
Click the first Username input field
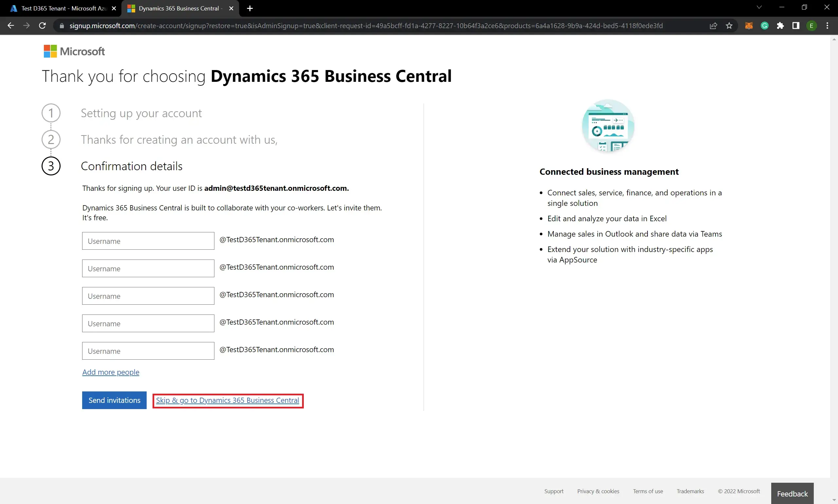point(148,241)
